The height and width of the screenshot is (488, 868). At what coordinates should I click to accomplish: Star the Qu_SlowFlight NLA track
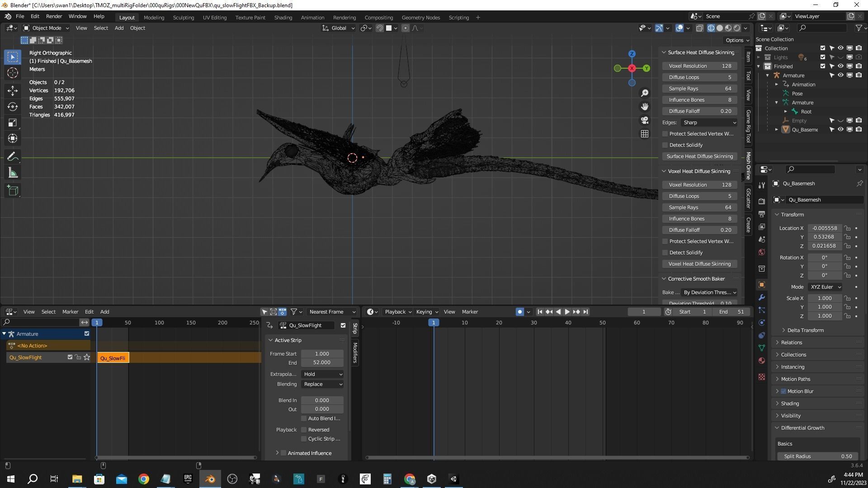[x=87, y=357]
